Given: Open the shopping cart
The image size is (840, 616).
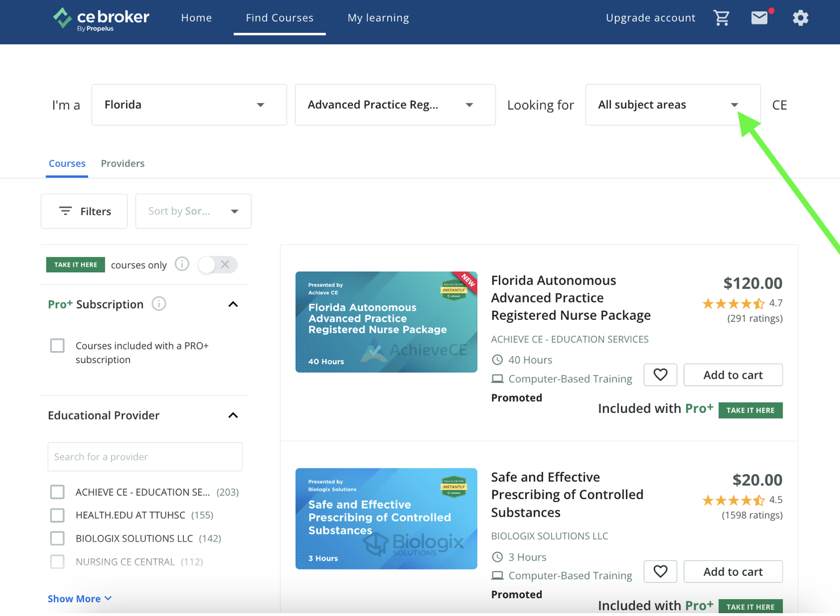Looking at the screenshot, I should [721, 18].
